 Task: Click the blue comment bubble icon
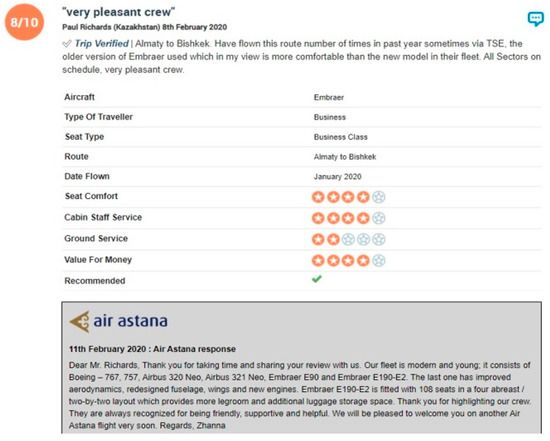pos(536,19)
